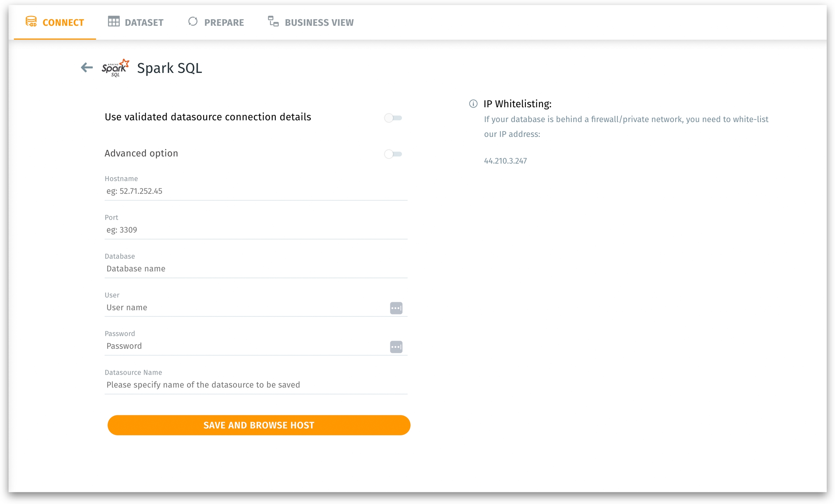Open the BUSINESS VIEW tab

click(319, 22)
